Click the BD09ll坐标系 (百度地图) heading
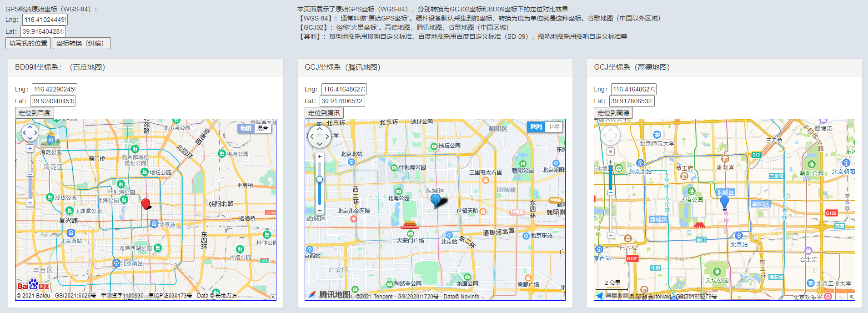This screenshot has height=313, width=868. coord(60,67)
